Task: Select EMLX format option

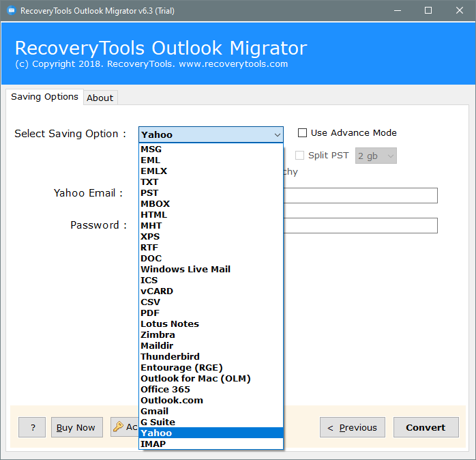Action: (211, 171)
